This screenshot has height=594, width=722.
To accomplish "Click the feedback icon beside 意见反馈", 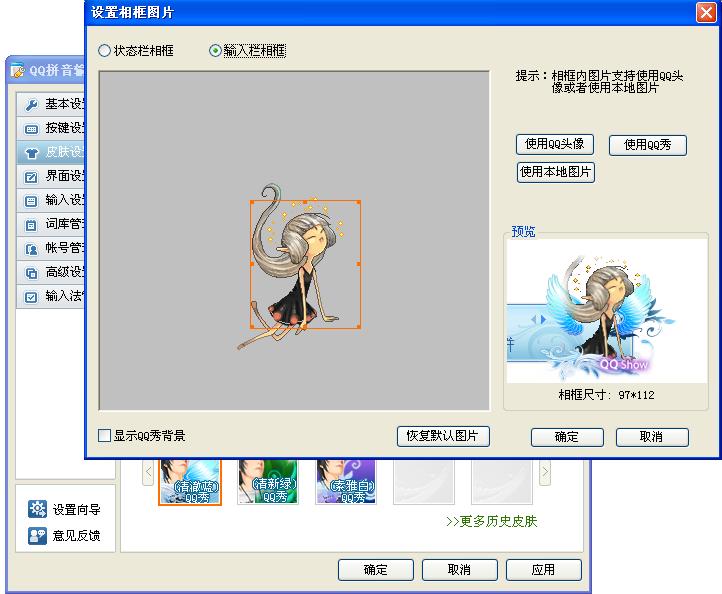I will pos(37,536).
